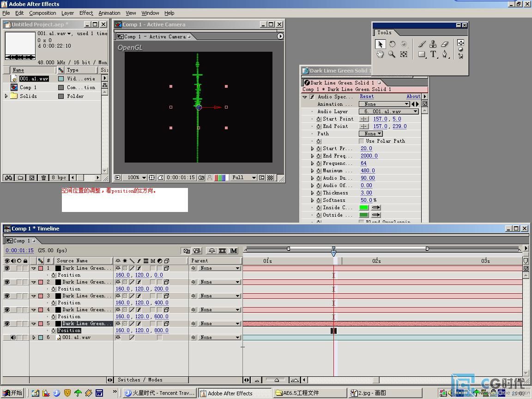Select the Pan Behind tool
The height and width of the screenshot is (399, 532).
click(x=404, y=54)
